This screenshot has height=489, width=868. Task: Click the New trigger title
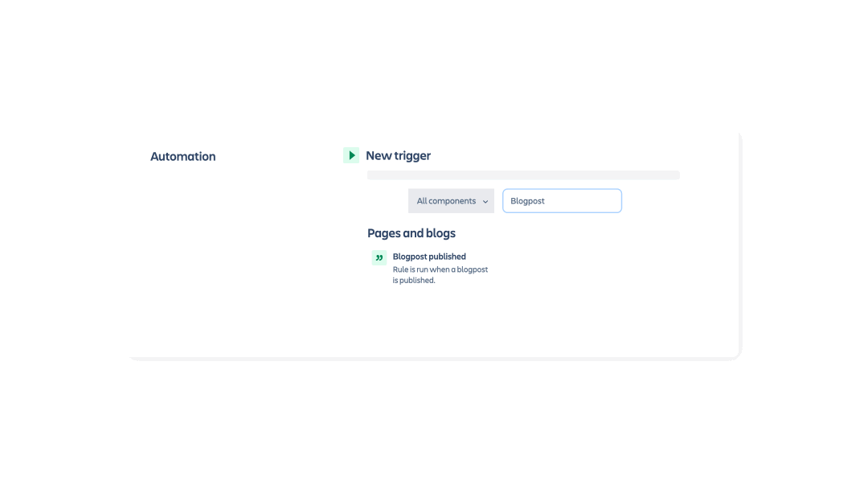click(397, 155)
